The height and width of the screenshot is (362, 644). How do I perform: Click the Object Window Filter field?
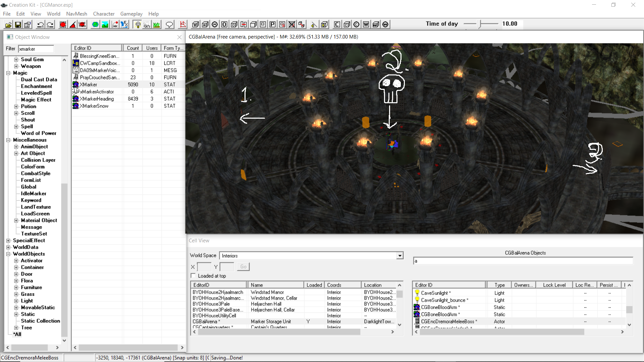point(36,49)
